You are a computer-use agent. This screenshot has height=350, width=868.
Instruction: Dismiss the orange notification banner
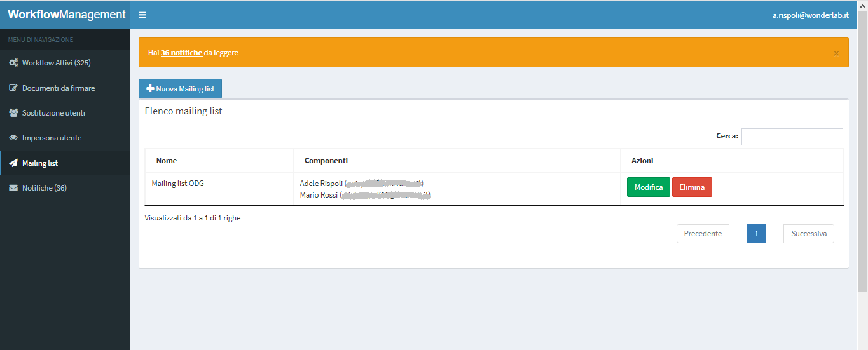[836, 53]
